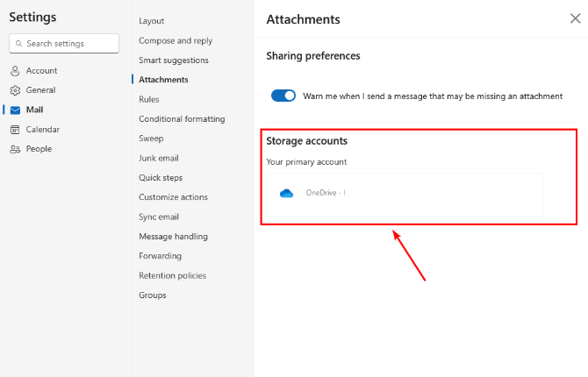This screenshot has height=377, width=588.
Task: Click the People icon in sidebar
Action: pyautogui.click(x=15, y=149)
